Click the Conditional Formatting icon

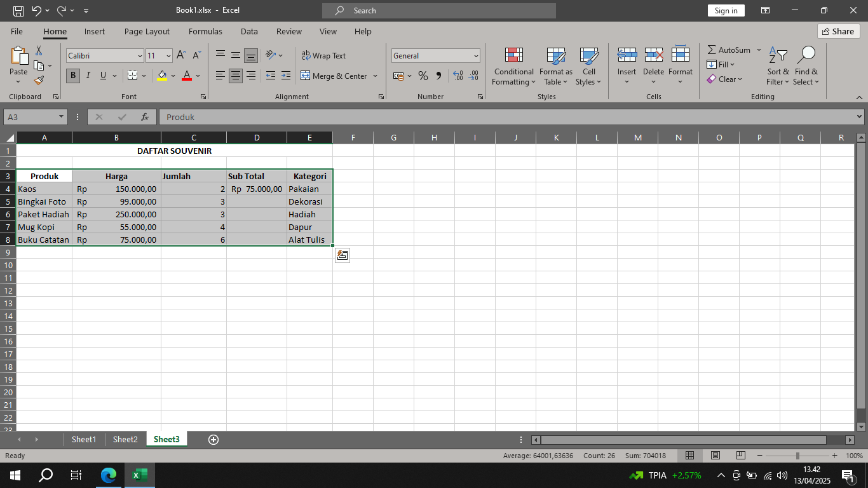click(x=513, y=56)
